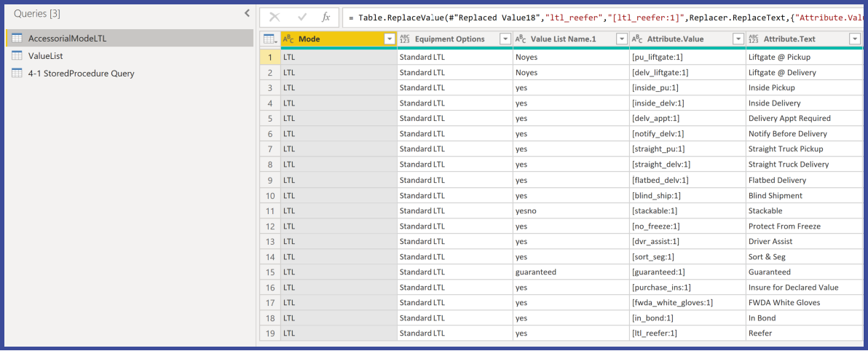Click the Sort & Seg cell
Image resolution: width=868 pixels, height=351 pixels.
804,257
